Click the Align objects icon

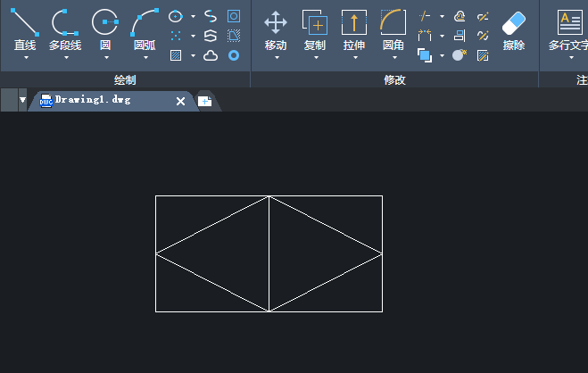click(x=460, y=36)
